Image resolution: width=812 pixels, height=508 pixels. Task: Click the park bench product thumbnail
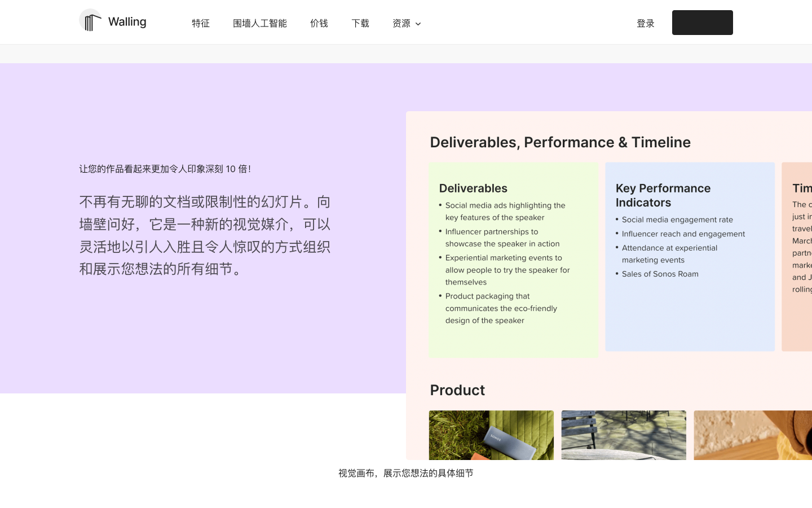pos(624,435)
